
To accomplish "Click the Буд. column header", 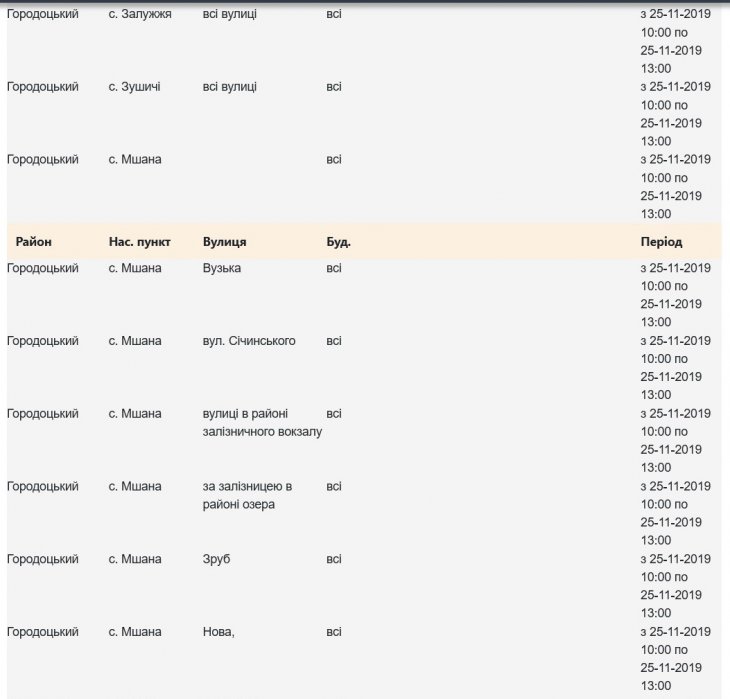I will 338,242.
